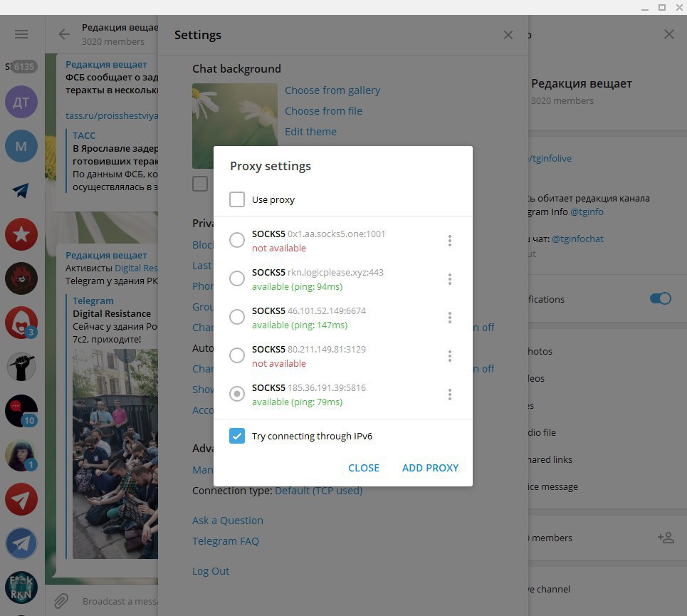Click the Редакция вещает chat header title
The width and height of the screenshot is (687, 616).
point(120,27)
